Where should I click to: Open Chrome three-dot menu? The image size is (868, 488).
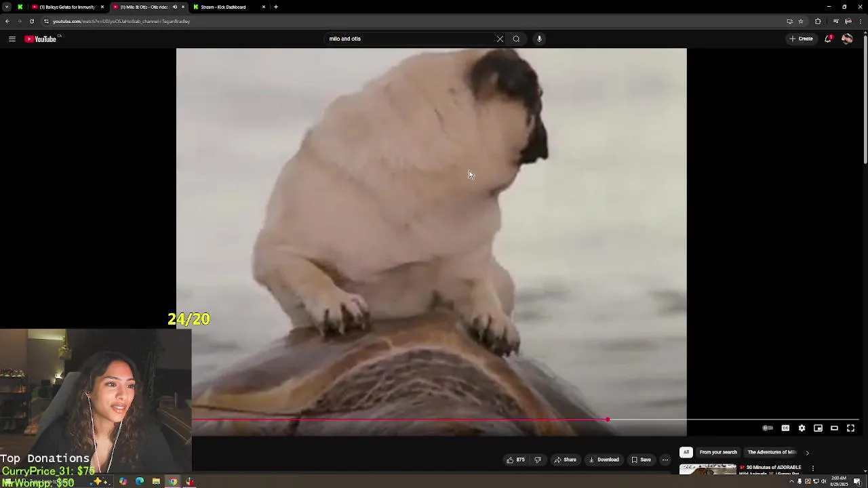click(x=860, y=21)
